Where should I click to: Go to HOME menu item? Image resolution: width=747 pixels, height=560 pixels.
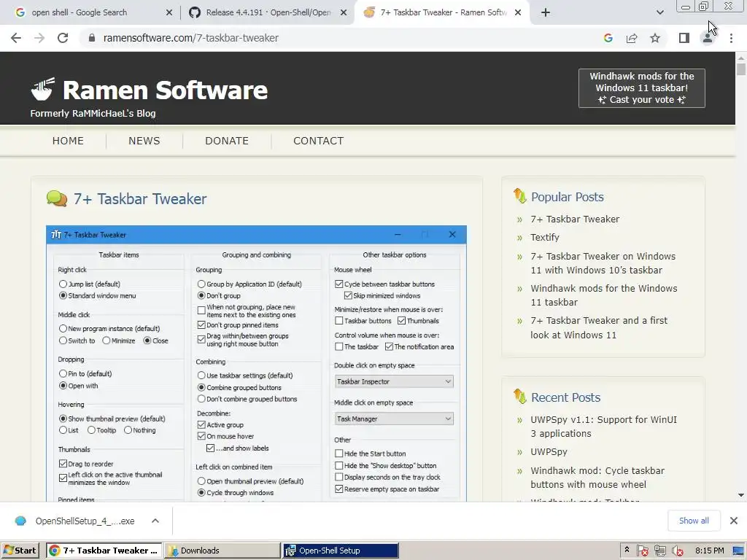[x=68, y=141]
